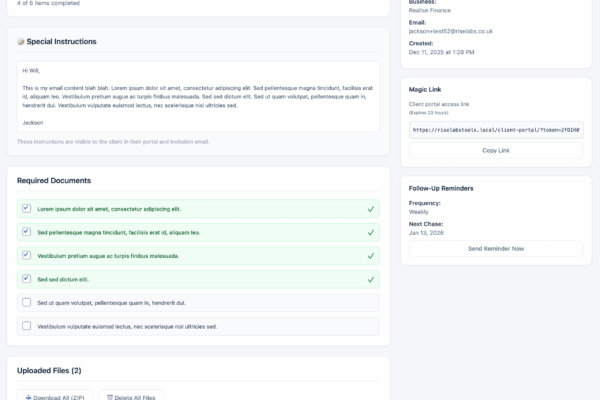The image size is (600, 400).
Task: Click the 'Client portal access link' text
Action: click(439, 104)
